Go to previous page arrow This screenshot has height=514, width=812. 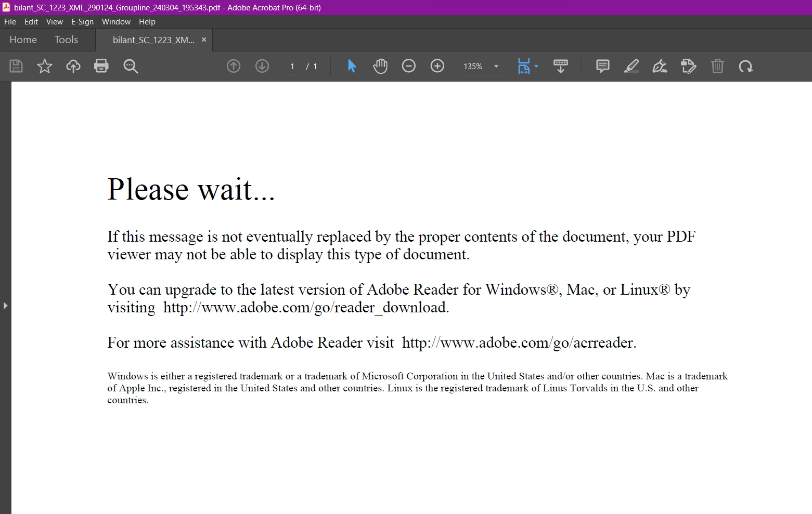(x=234, y=66)
